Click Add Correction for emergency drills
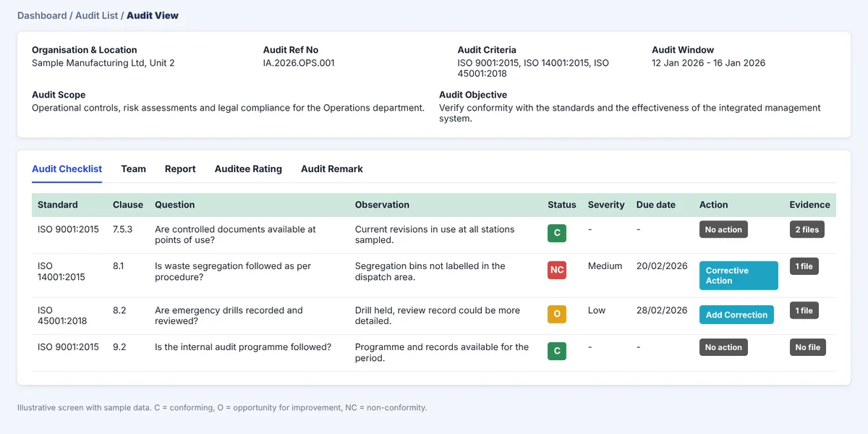868x434 pixels. click(x=736, y=315)
